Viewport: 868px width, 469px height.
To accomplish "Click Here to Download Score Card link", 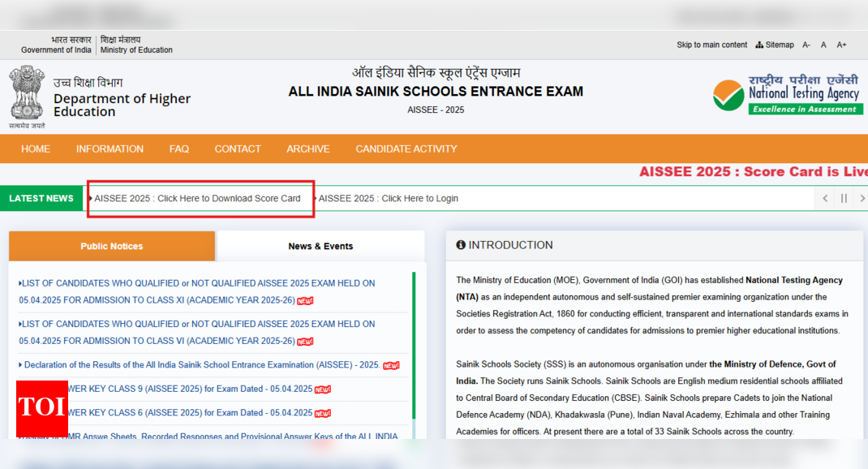I will pyautogui.click(x=197, y=198).
